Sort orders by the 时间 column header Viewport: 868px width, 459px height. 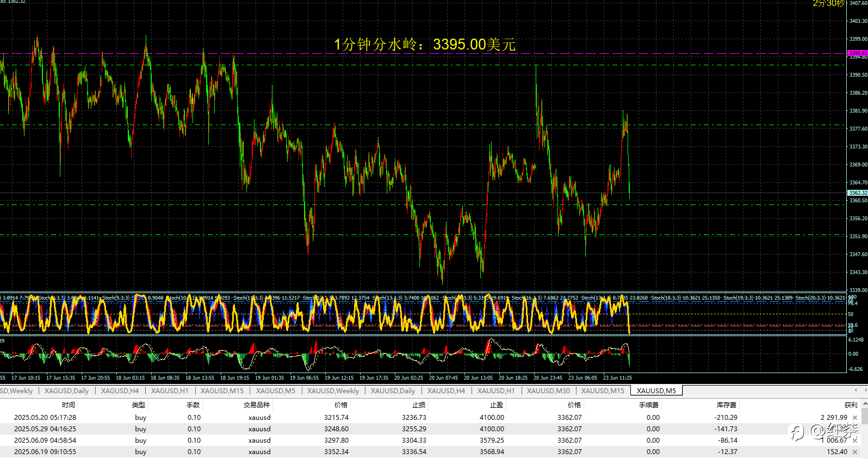[69, 405]
